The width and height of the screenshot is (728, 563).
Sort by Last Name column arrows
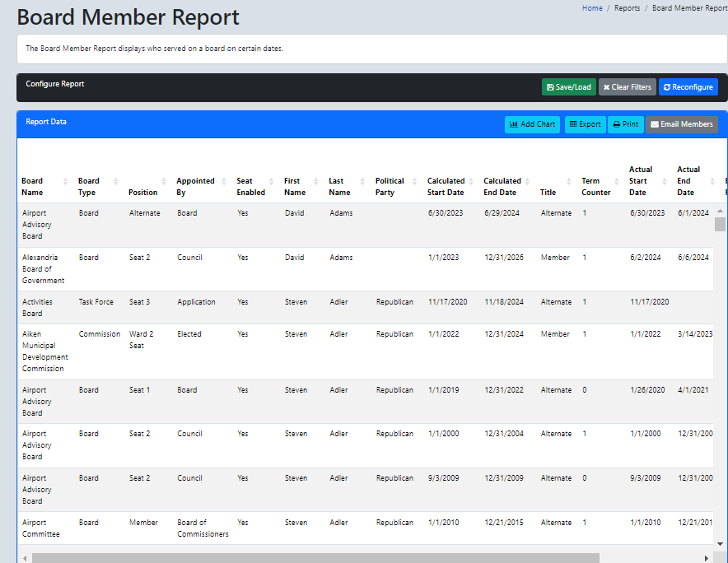(x=362, y=181)
